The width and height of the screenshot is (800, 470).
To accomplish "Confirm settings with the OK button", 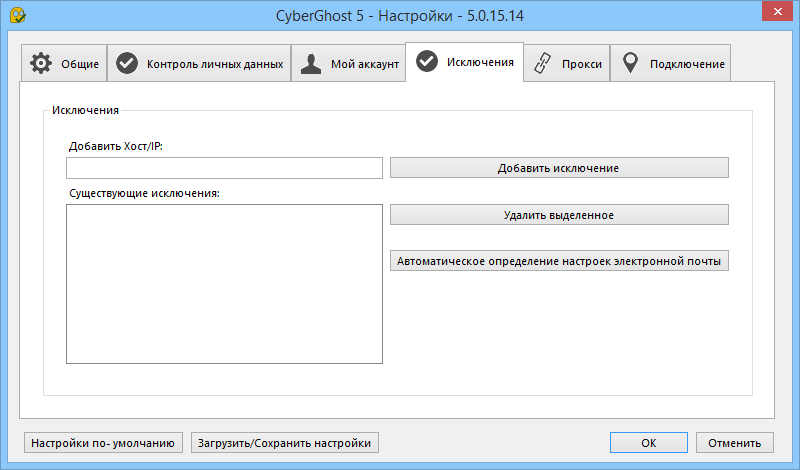I will pos(648,442).
